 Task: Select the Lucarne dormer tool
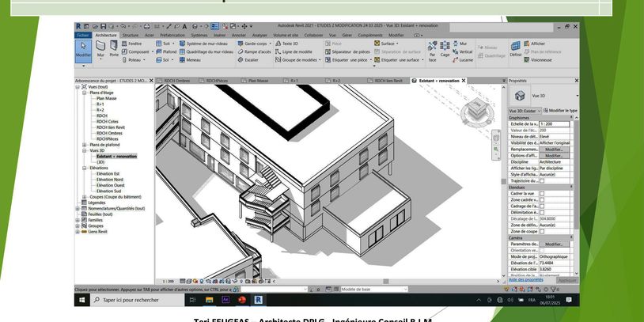463,60
